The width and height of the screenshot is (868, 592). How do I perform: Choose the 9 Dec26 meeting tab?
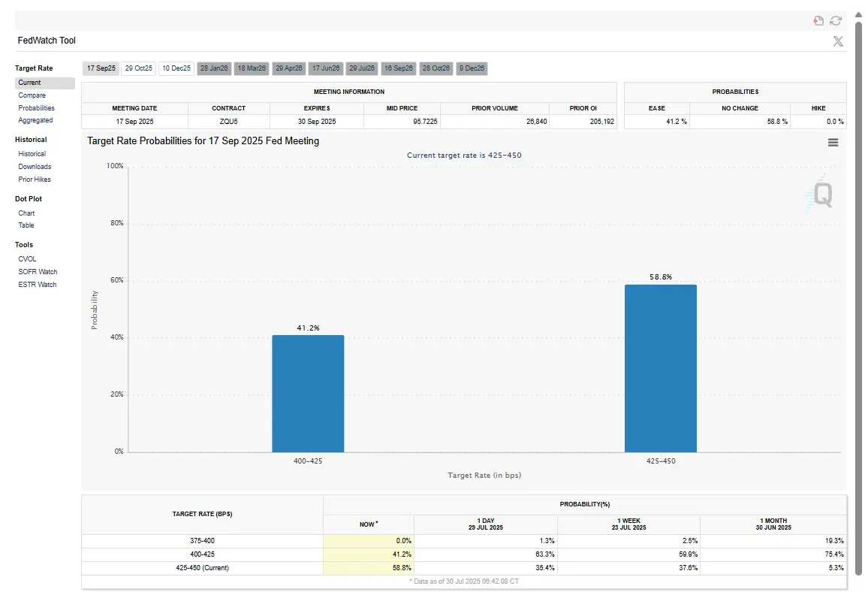[x=472, y=68]
